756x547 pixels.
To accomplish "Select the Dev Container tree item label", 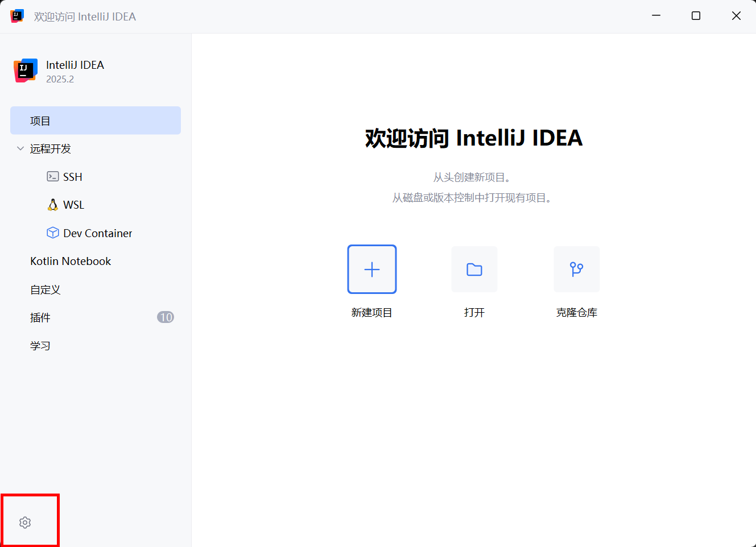I will [x=97, y=233].
